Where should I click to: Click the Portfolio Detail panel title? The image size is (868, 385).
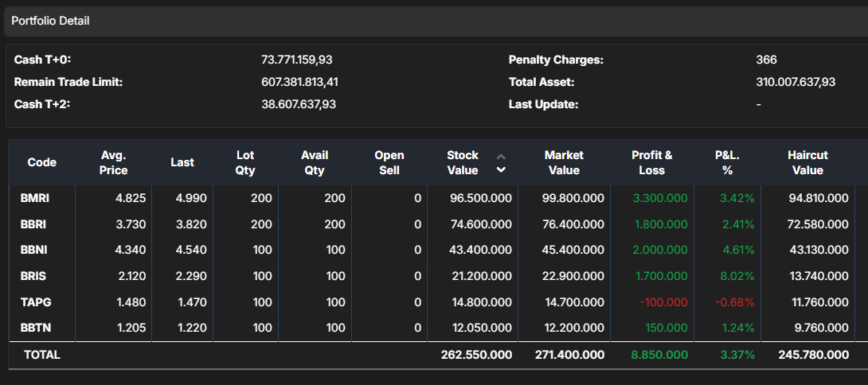(50, 21)
